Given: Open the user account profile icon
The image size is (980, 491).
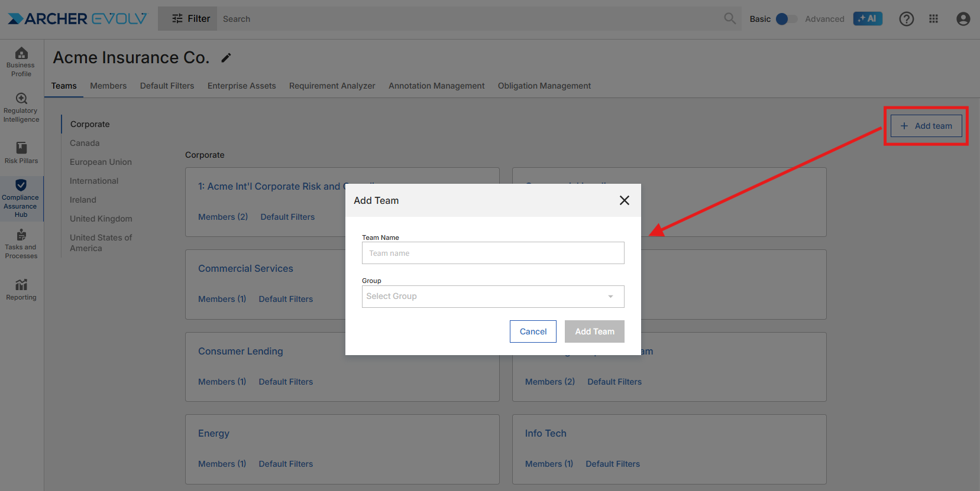Looking at the screenshot, I should pyautogui.click(x=963, y=19).
